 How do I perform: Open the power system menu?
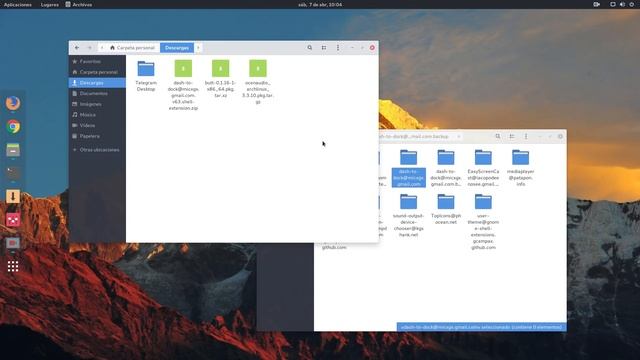[x=631, y=4]
